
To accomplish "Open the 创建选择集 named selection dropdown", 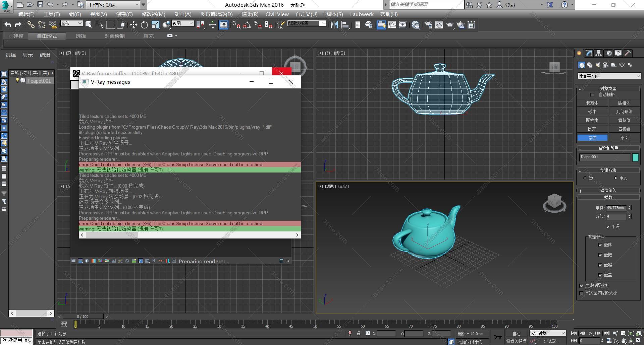I will tap(307, 23).
